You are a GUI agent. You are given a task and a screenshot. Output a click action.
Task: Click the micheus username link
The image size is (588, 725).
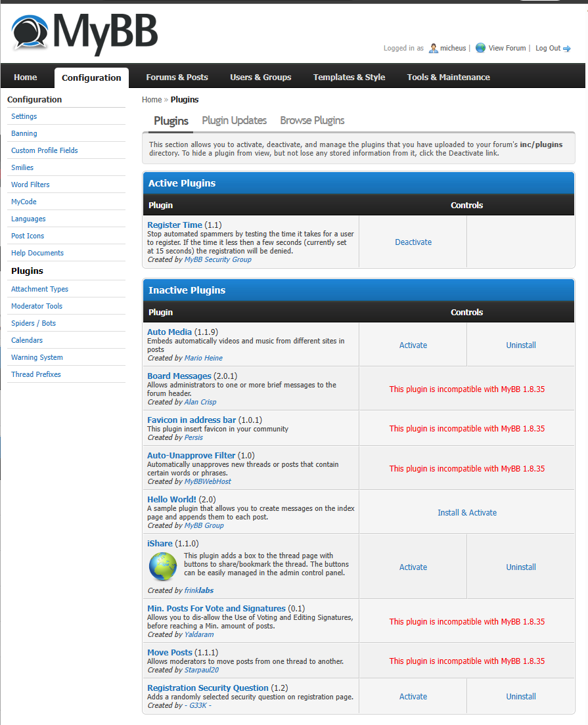pyautogui.click(x=453, y=48)
